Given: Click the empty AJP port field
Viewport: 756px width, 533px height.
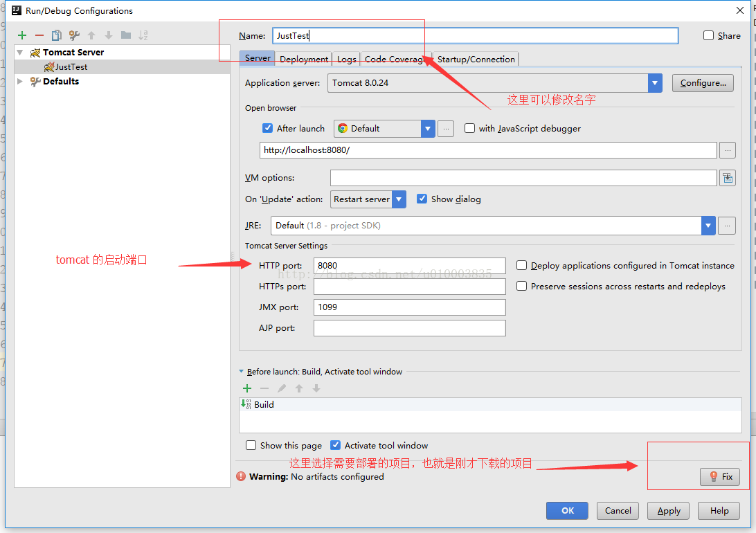Looking at the screenshot, I should point(409,327).
